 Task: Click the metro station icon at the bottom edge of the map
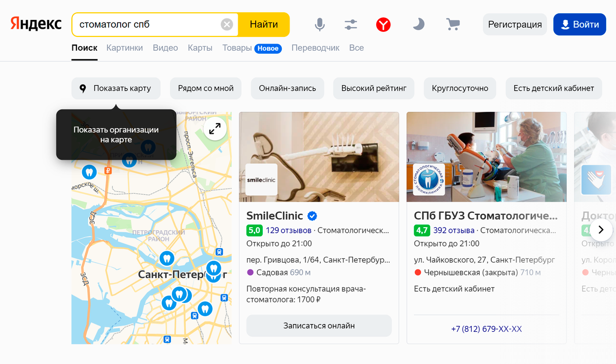(x=167, y=339)
